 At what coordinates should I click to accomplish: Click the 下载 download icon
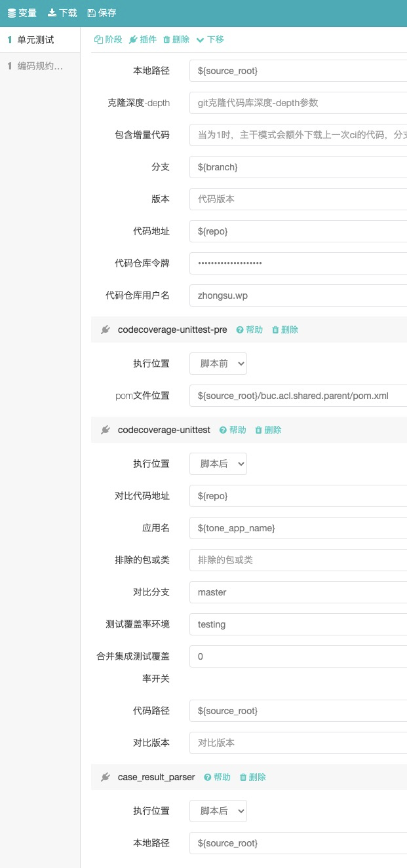click(52, 13)
